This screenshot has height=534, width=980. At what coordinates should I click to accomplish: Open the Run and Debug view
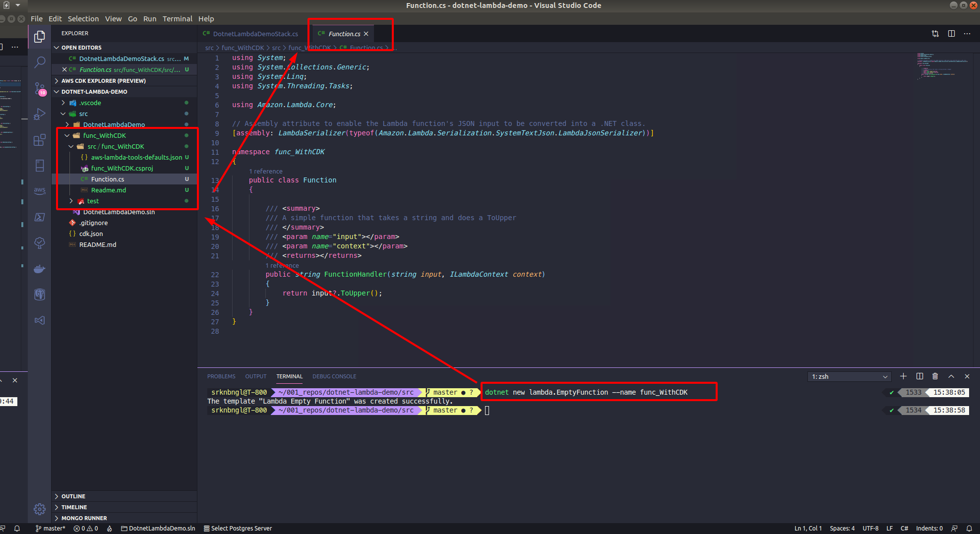pyautogui.click(x=40, y=115)
